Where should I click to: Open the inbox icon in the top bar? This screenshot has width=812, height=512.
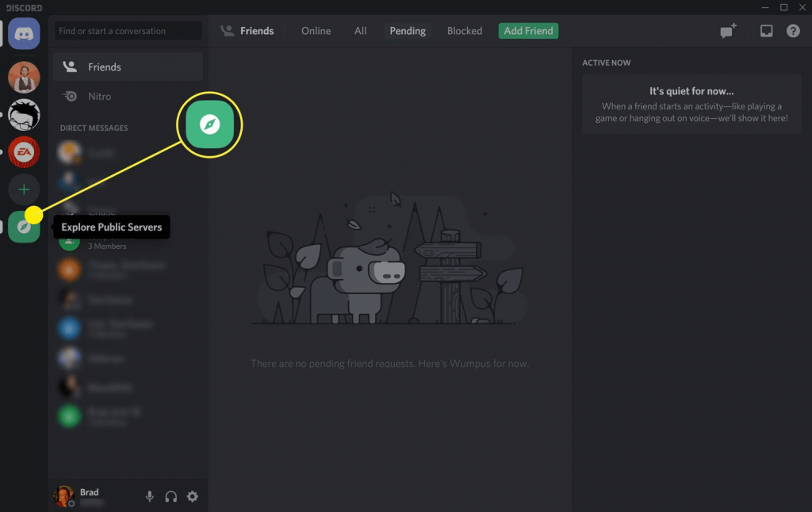765,30
